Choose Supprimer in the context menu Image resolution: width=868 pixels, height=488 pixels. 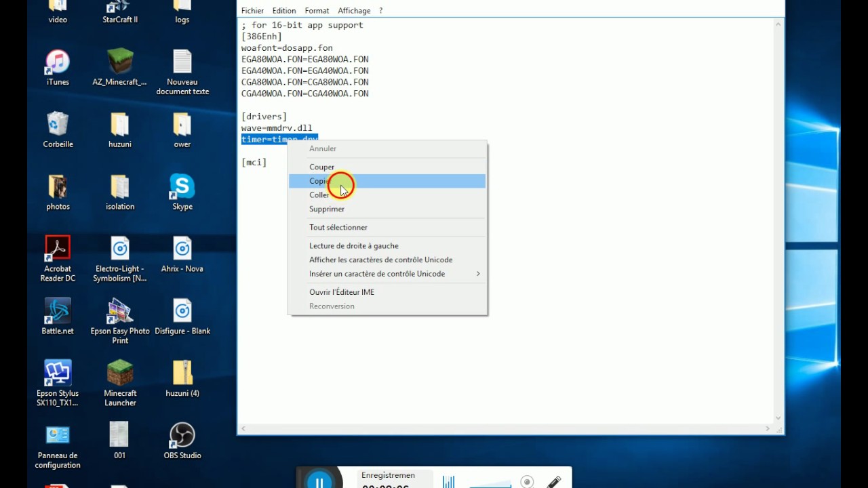tap(387, 209)
